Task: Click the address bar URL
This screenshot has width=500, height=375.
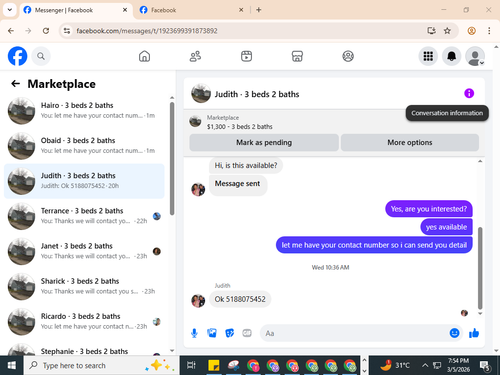Action: 147,31
